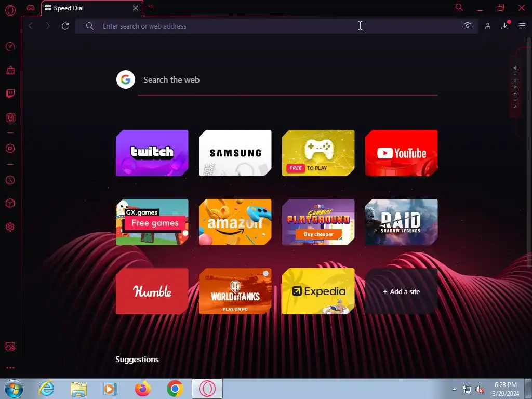Open GX Control speedometer icon
This screenshot has height=399, width=532.
[10, 46]
